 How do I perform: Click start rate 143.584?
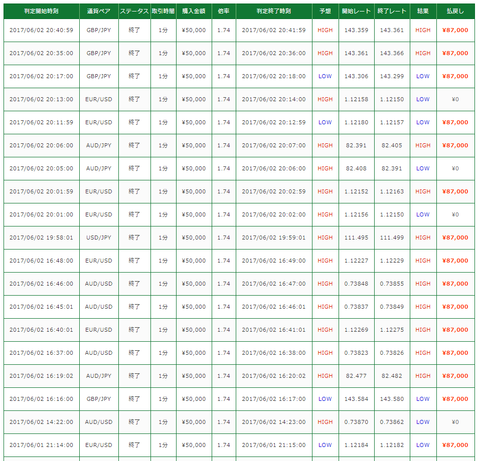[356, 399]
